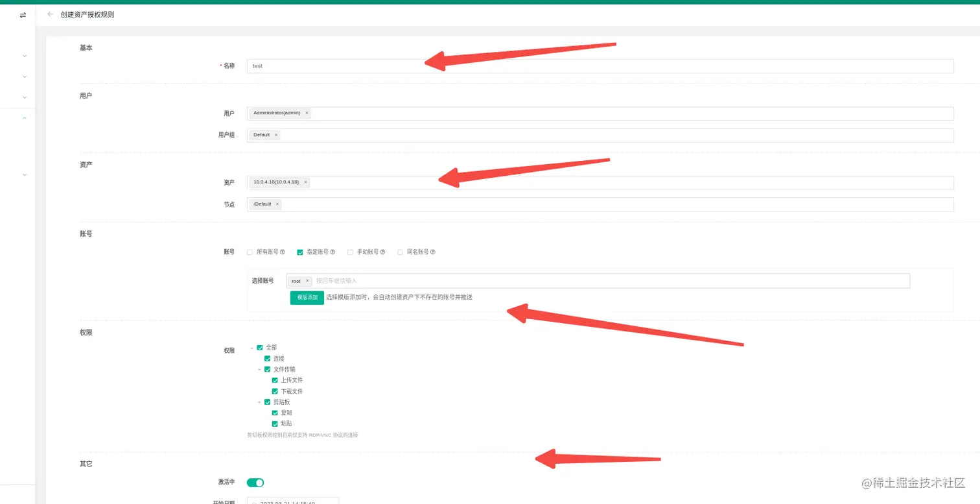Open help tooltip next to 手动账号
The height and width of the screenshot is (504, 980).
(x=382, y=252)
